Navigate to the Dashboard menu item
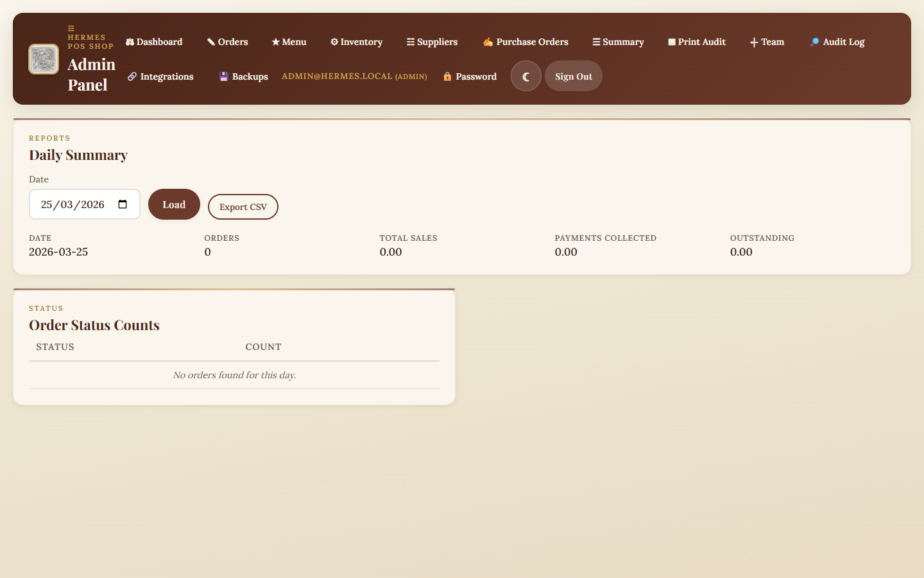The height and width of the screenshot is (578, 924). tap(154, 42)
